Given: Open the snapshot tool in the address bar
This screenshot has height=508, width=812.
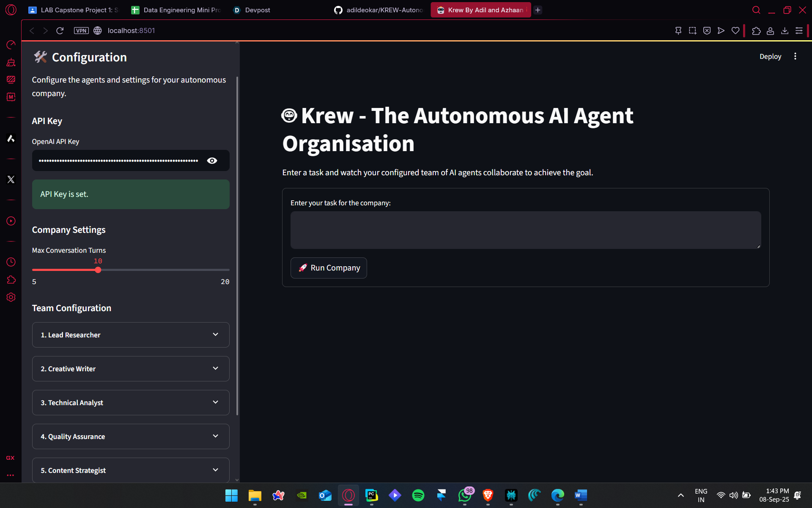Looking at the screenshot, I should coord(692,30).
